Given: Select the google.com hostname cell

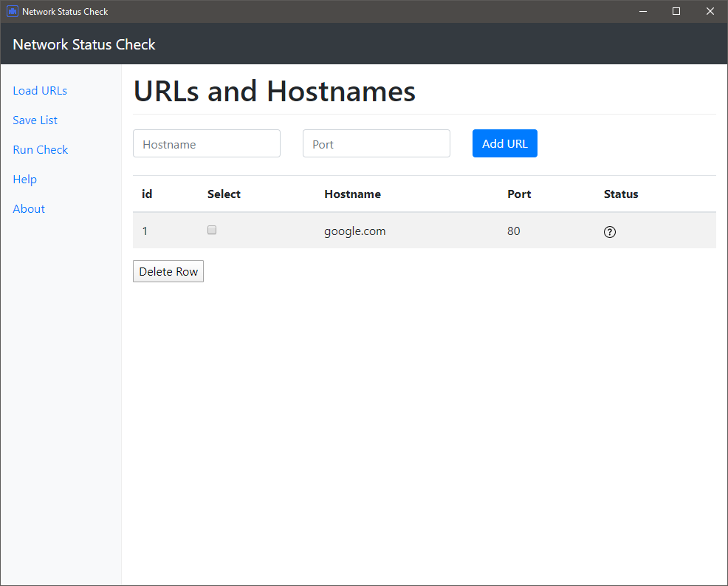Looking at the screenshot, I should point(354,231).
